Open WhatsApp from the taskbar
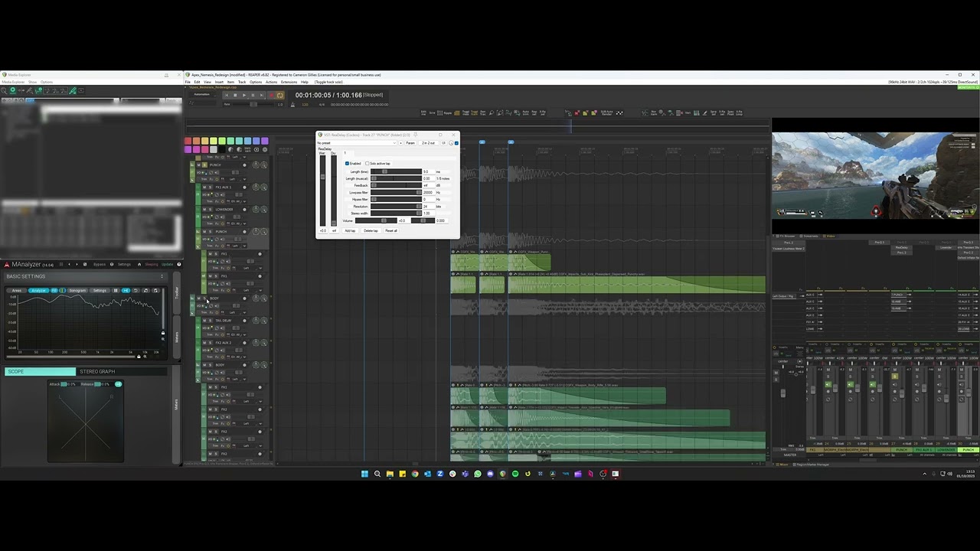This screenshot has width=980, height=551. [478, 474]
